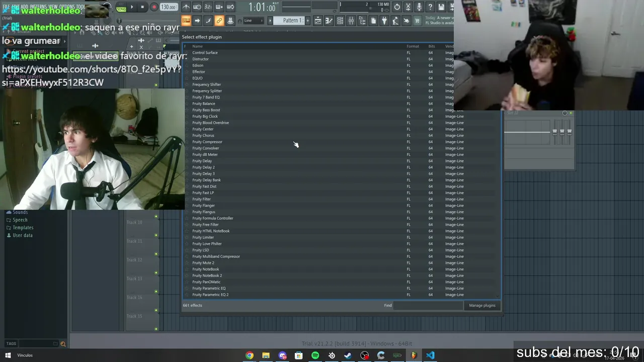This screenshot has height=362, width=644.
Task: Add new pattern with plus button
Action: point(308,21)
